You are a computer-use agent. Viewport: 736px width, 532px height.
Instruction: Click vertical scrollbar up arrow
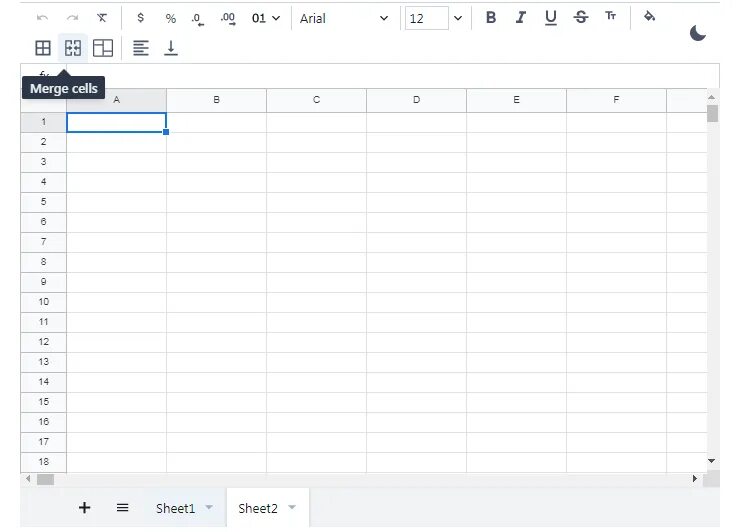[712, 97]
